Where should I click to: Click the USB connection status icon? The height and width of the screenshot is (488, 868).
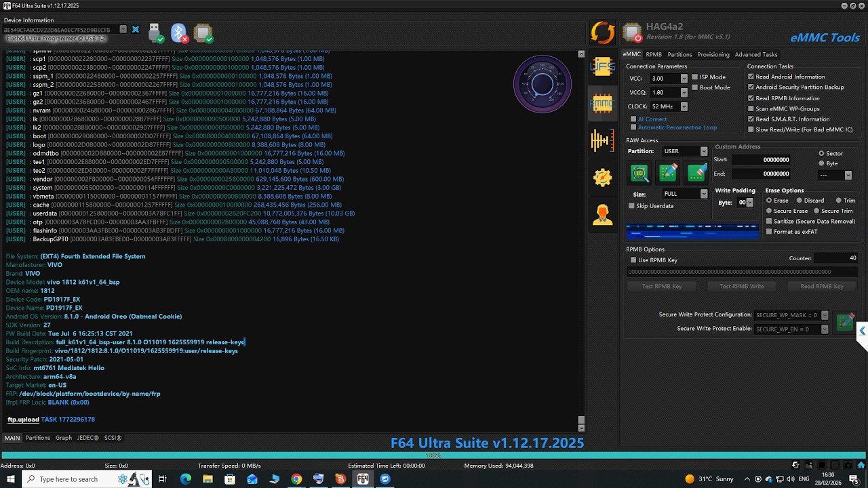pos(156,33)
